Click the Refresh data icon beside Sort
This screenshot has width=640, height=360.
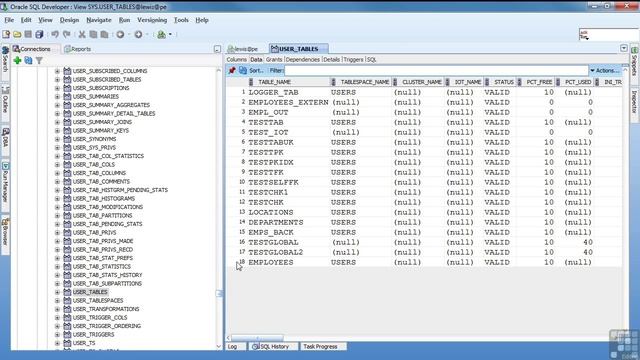pyautogui.click(x=243, y=71)
